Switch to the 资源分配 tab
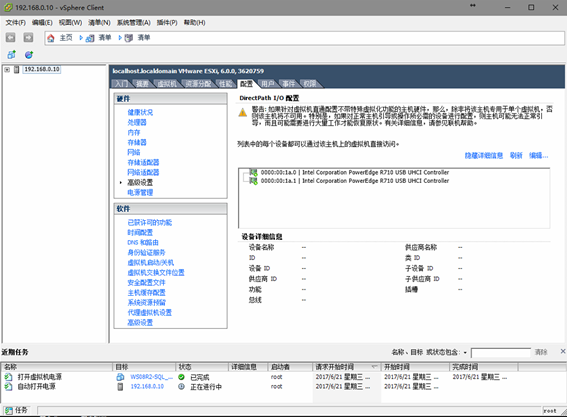 tap(198, 84)
